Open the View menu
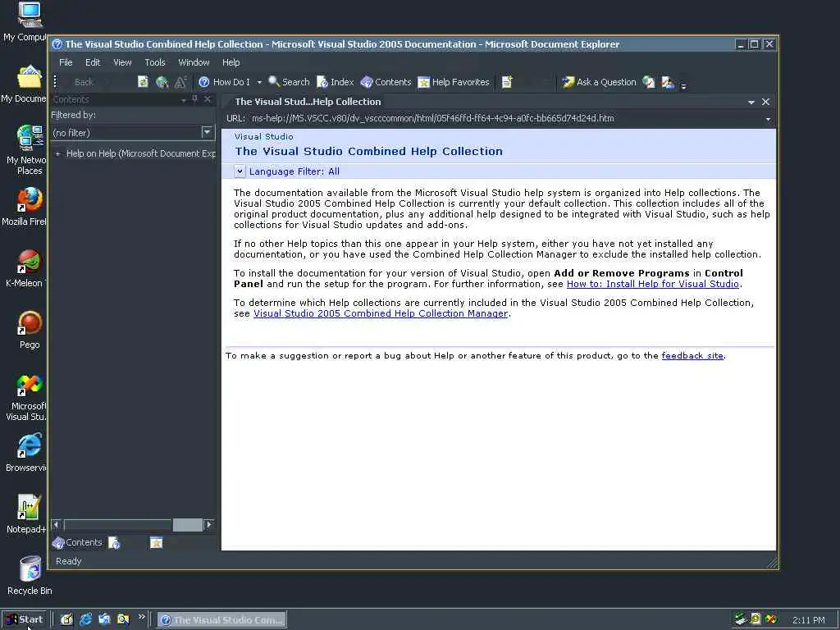 pyautogui.click(x=122, y=62)
